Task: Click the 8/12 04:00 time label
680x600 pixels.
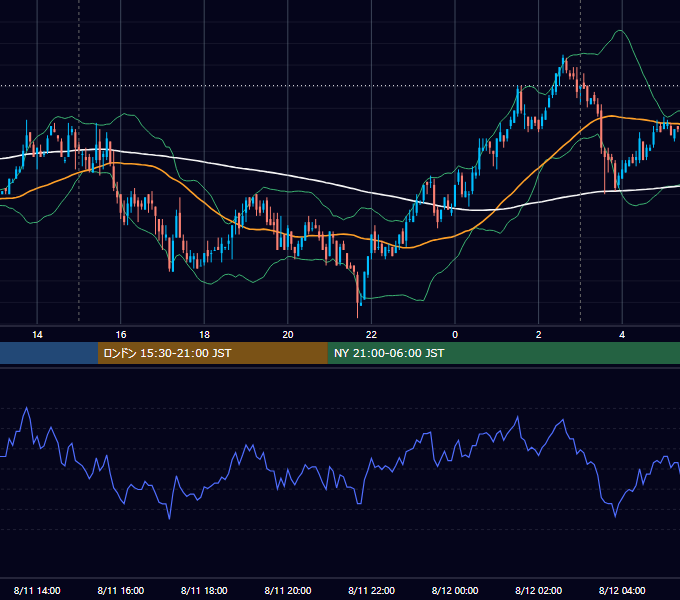Action: tap(622, 590)
